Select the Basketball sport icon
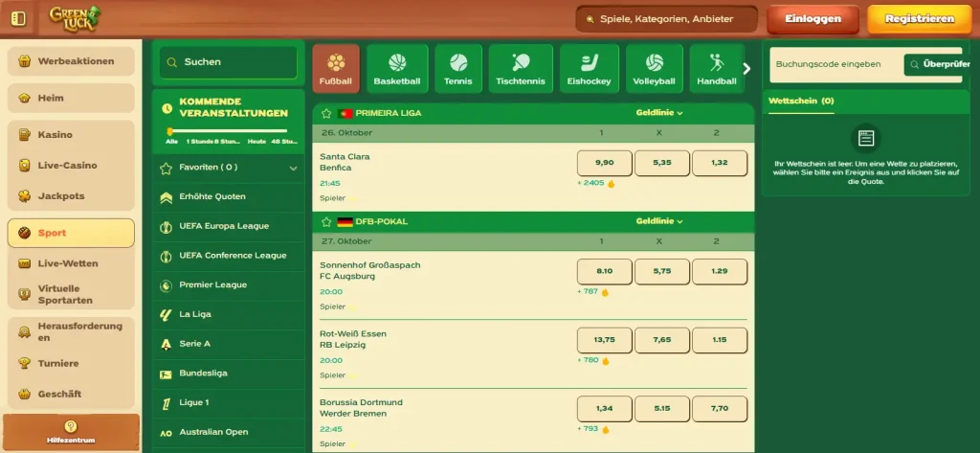This screenshot has width=980, height=453. tap(397, 68)
